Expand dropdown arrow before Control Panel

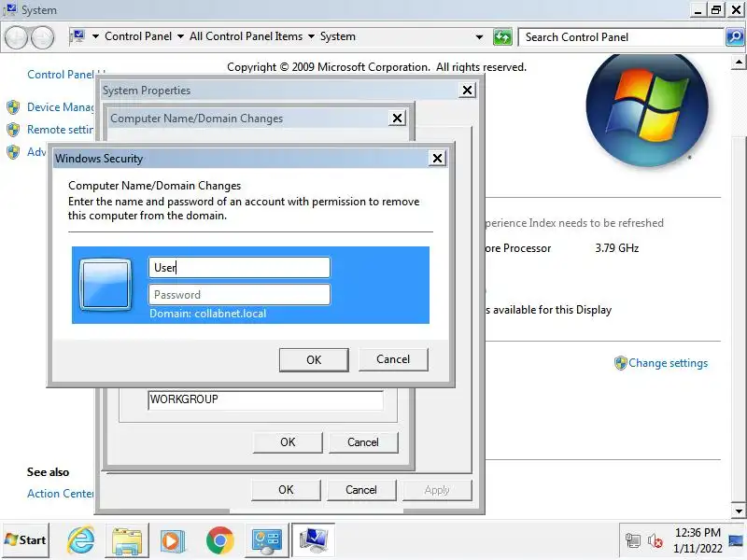(x=95, y=36)
